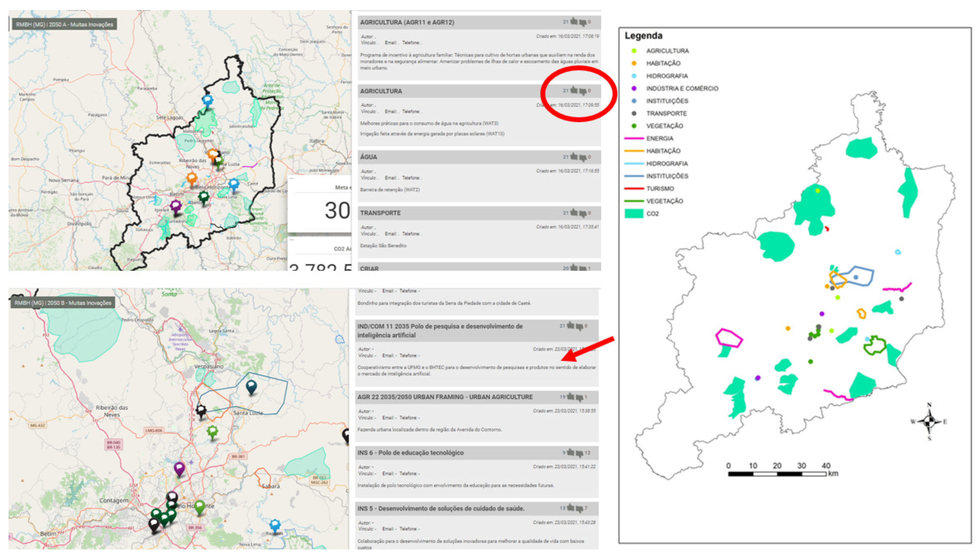Click the purple pin in lower map

(x=179, y=468)
